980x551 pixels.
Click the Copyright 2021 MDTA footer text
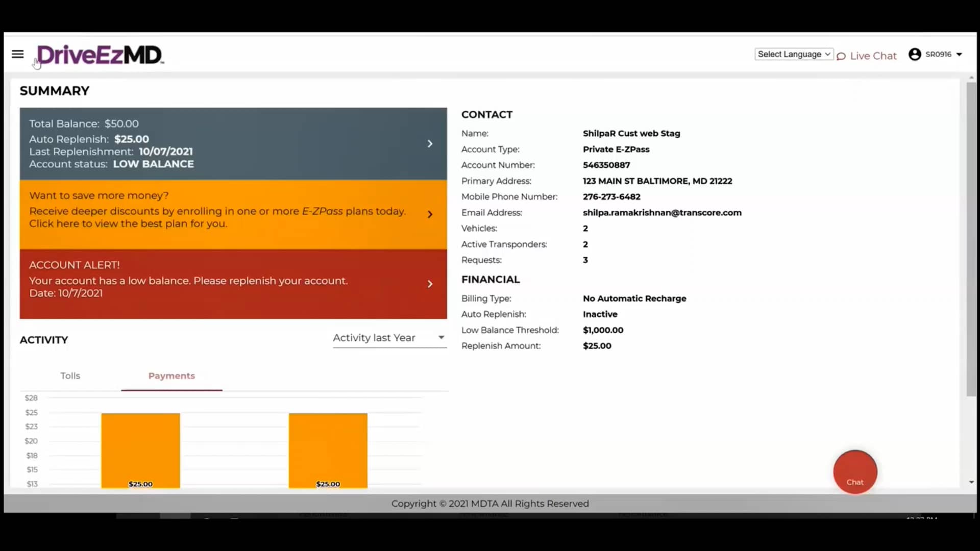tap(490, 504)
